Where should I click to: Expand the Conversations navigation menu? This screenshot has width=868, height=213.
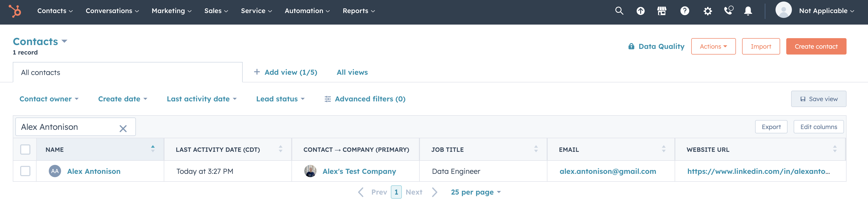coord(112,11)
